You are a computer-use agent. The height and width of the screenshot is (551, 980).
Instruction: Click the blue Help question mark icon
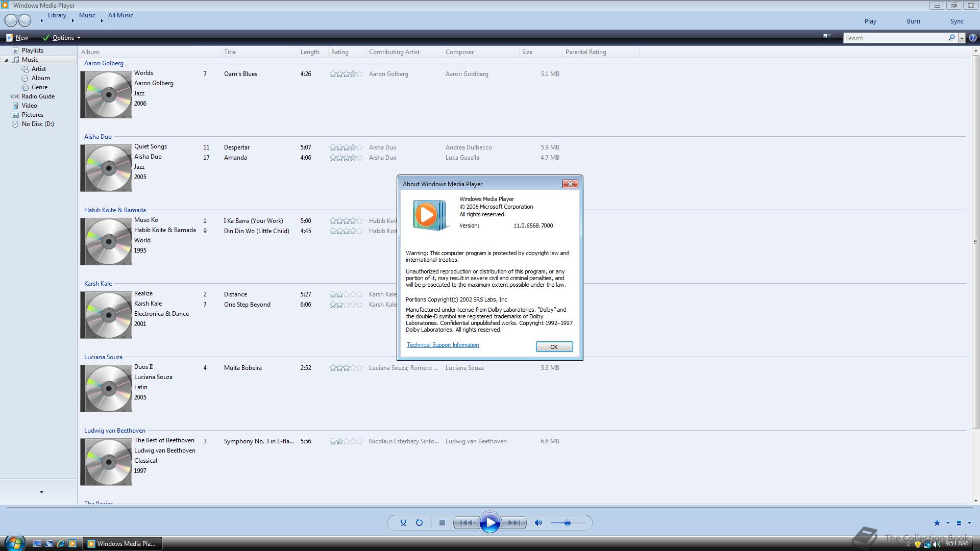click(x=973, y=38)
